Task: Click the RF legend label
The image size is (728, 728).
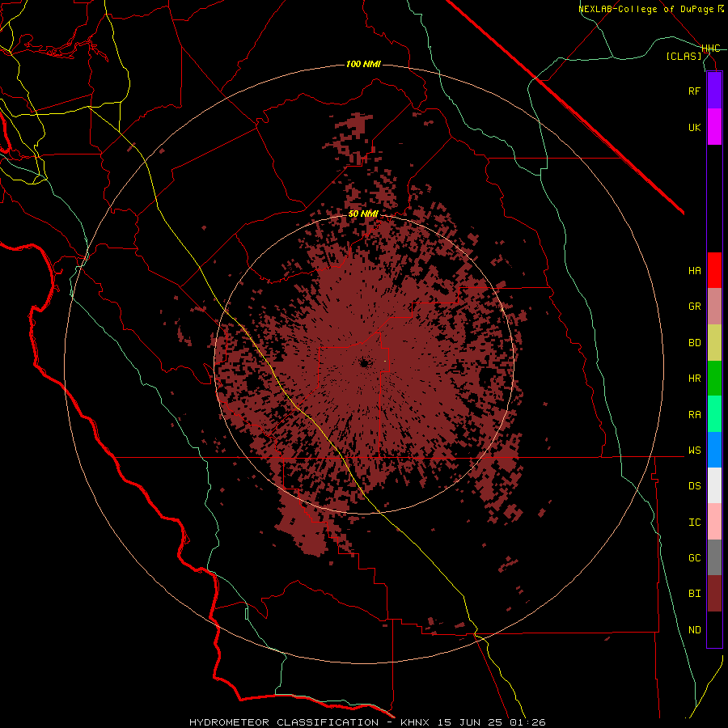Action: coord(694,91)
